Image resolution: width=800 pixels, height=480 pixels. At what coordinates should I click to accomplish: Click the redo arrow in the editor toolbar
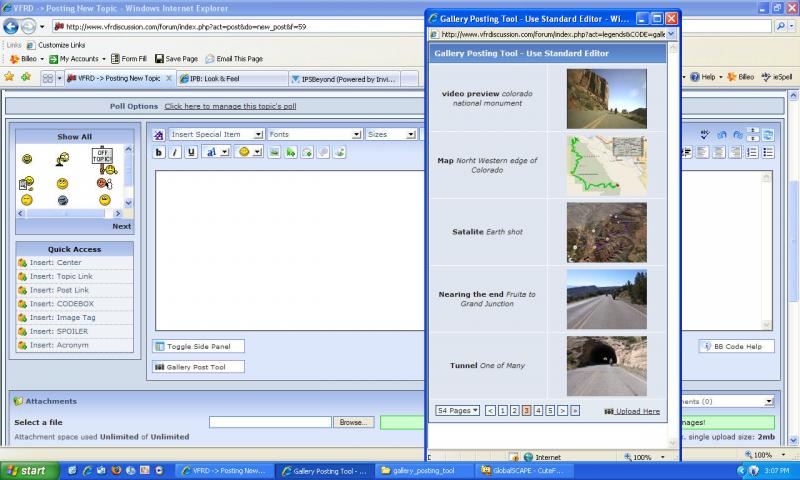click(738, 135)
